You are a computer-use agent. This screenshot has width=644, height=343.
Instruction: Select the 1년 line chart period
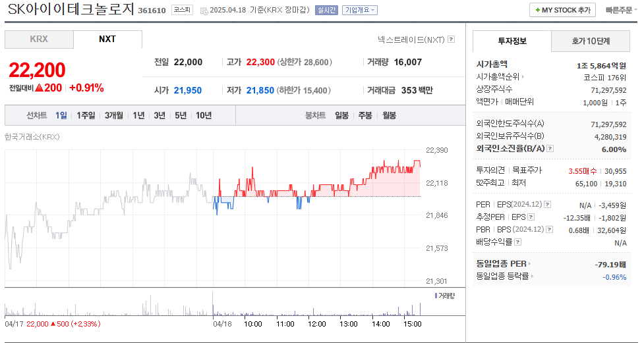pos(138,116)
